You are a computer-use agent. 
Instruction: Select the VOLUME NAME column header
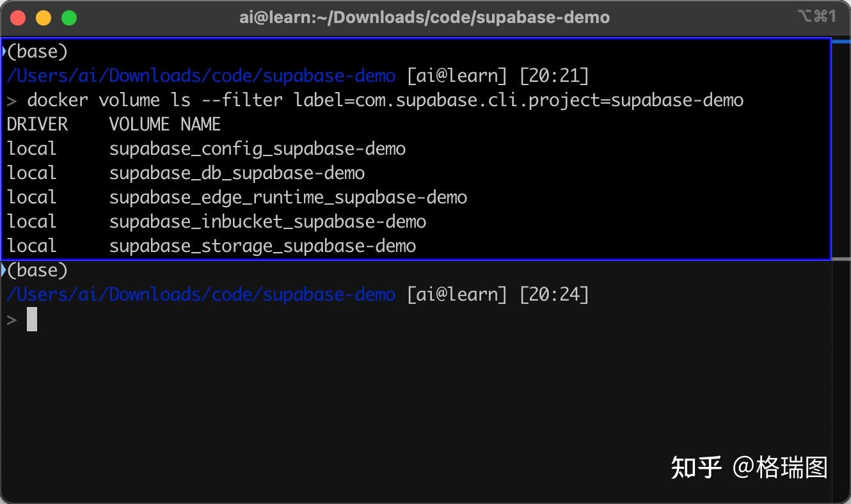(x=165, y=124)
